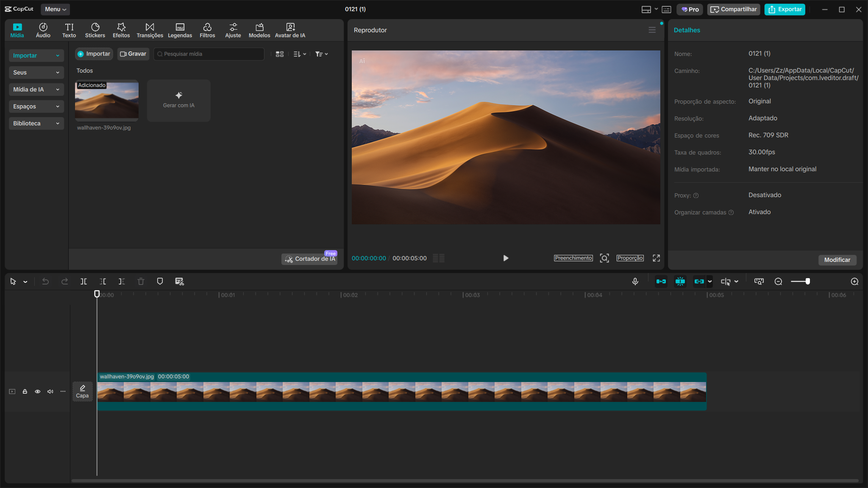Click the zoom out timeline icon

coord(778,282)
